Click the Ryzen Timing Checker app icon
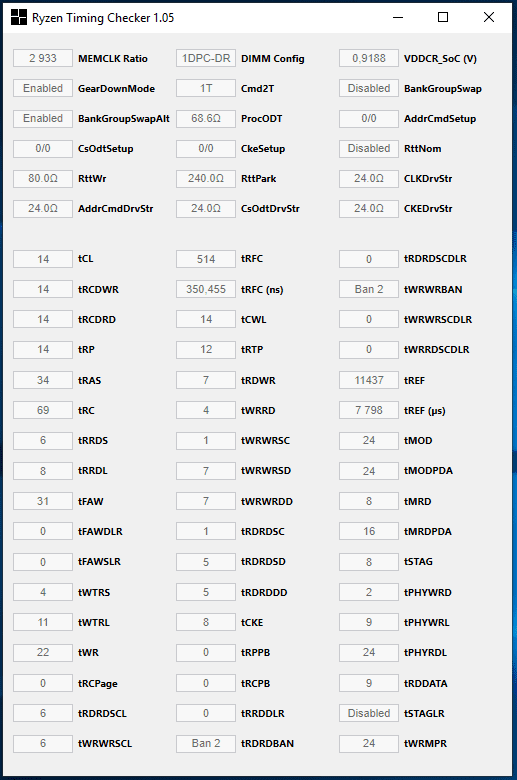The width and height of the screenshot is (517, 780). pyautogui.click(x=18, y=17)
